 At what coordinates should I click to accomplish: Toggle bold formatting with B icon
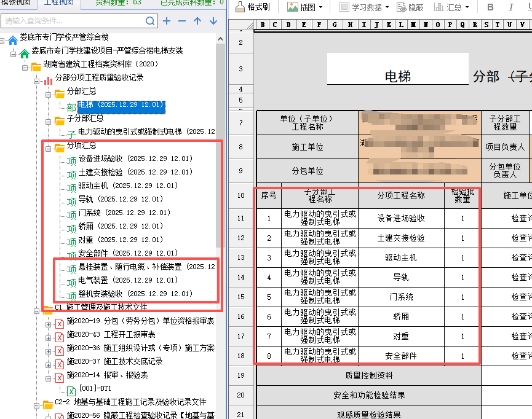pos(491,7)
